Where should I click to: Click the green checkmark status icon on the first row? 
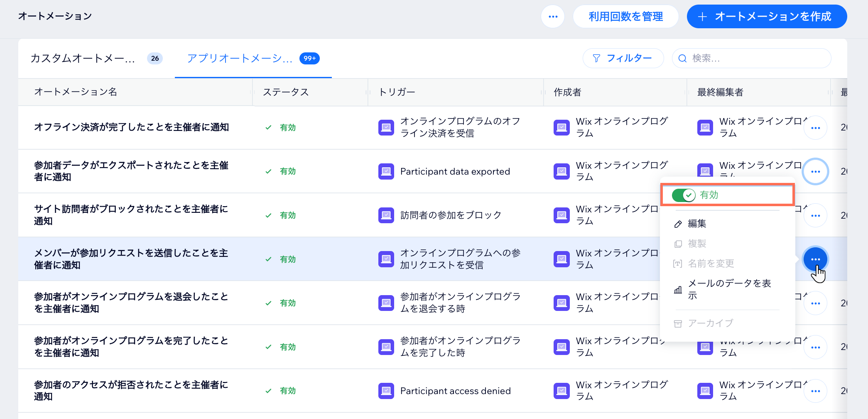[x=268, y=128]
